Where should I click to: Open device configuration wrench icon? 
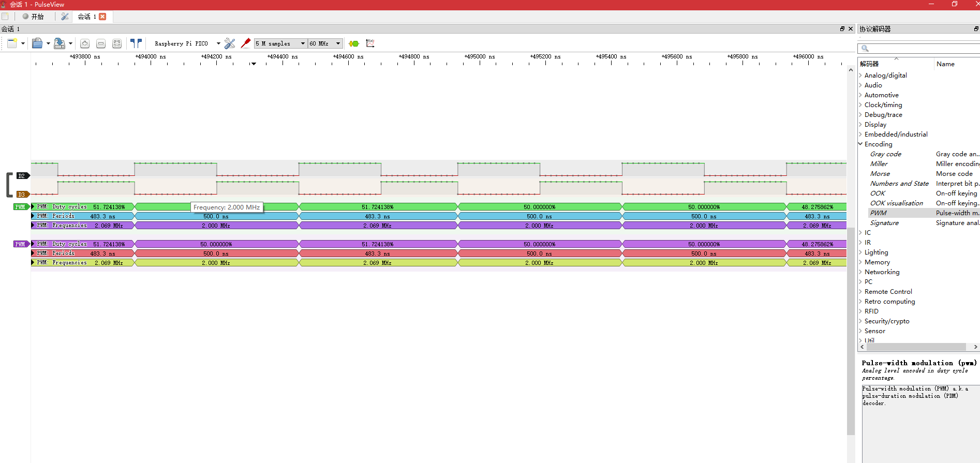point(230,43)
